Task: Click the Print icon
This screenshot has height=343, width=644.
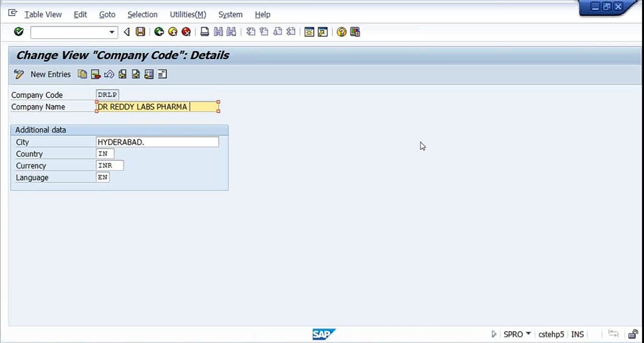Action: coord(204,32)
